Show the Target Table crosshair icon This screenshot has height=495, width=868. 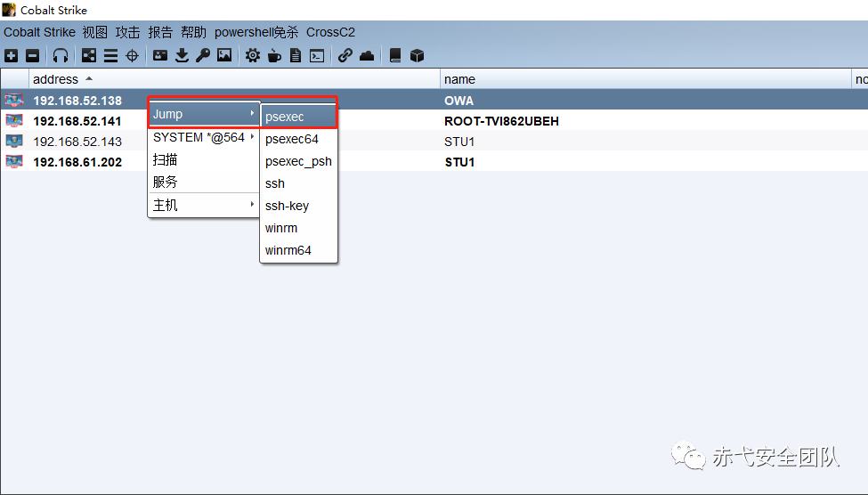point(133,55)
